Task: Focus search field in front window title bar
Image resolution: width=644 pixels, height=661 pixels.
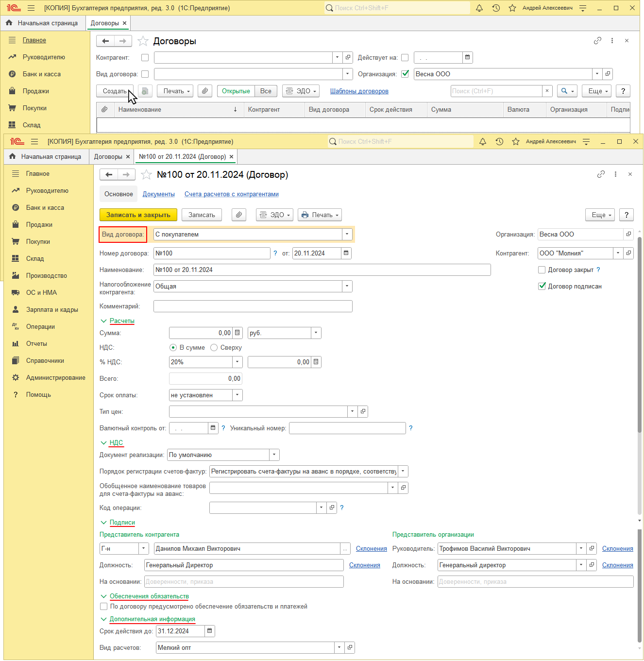Action: 401,141
